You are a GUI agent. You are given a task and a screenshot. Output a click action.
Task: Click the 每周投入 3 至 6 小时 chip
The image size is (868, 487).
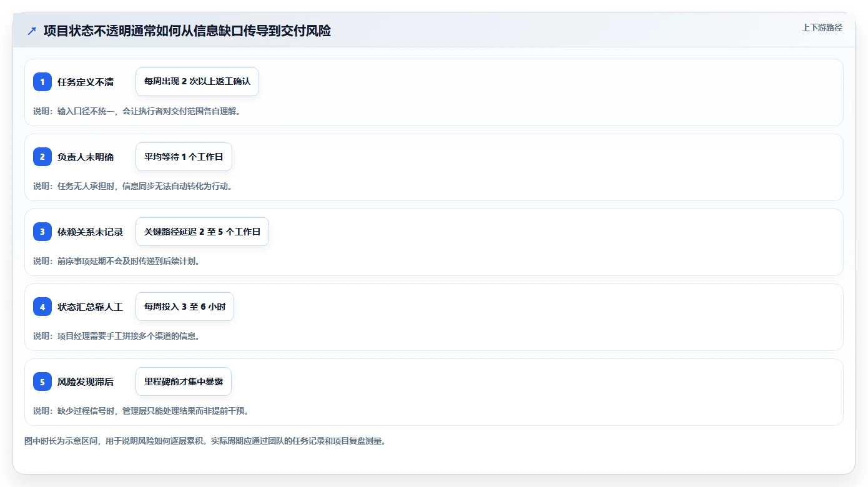pyautogui.click(x=185, y=307)
